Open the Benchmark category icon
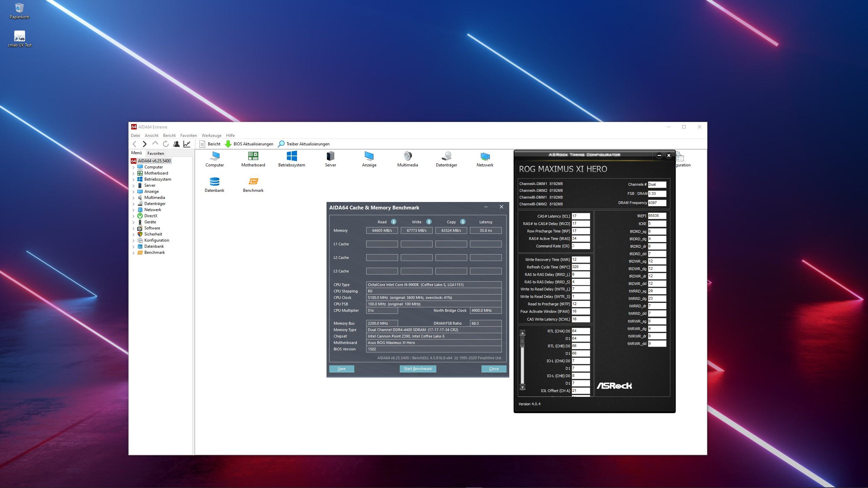This screenshot has width=868, height=488. tap(253, 185)
